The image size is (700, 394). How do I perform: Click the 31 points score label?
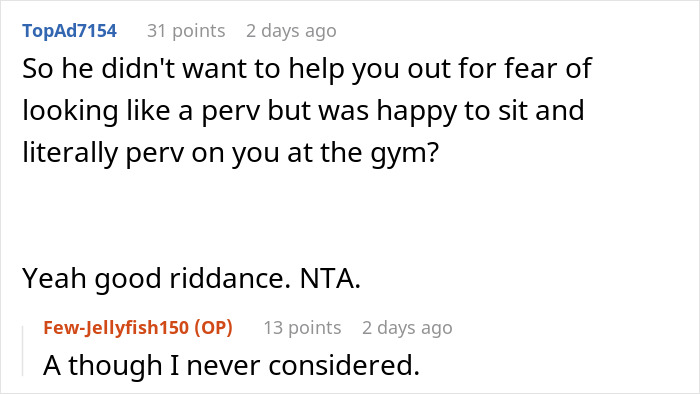(186, 31)
